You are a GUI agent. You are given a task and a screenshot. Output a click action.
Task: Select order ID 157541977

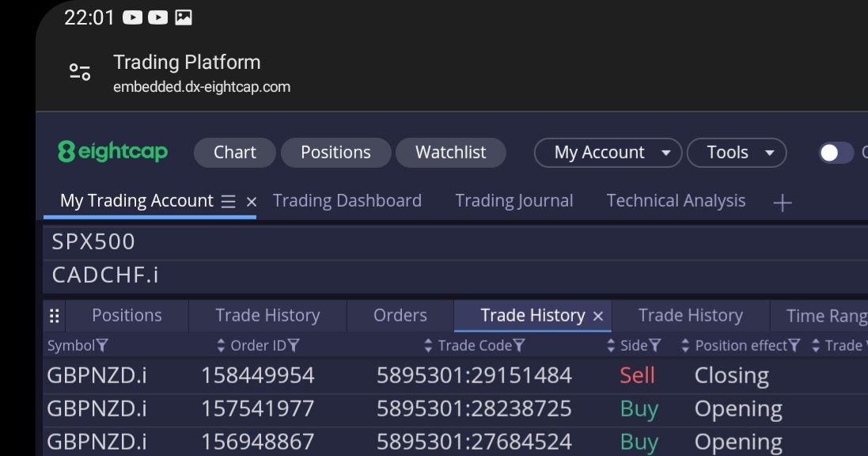coord(257,409)
